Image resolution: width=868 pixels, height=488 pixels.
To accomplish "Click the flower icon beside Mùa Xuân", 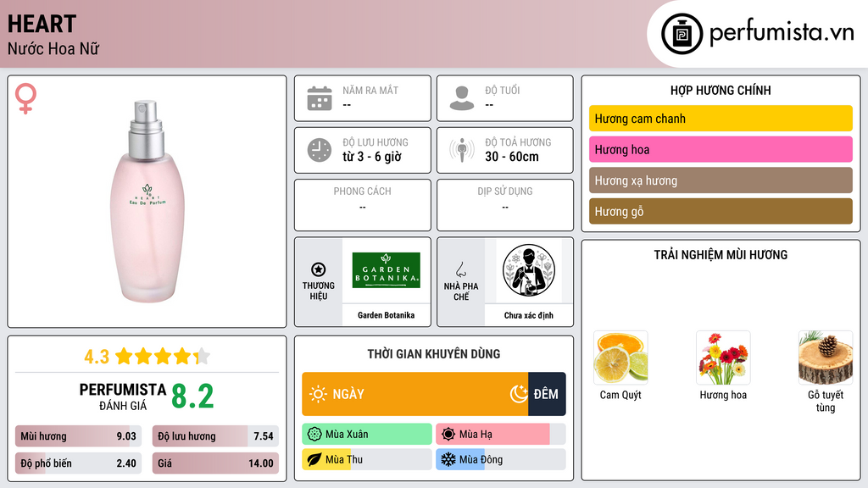I will coord(314,435).
